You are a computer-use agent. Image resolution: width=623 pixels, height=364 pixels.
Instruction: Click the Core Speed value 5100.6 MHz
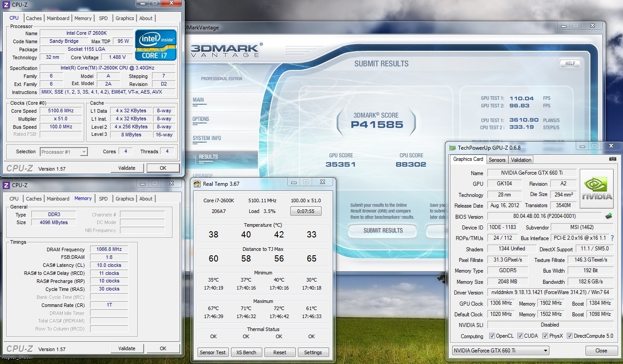[x=62, y=110]
